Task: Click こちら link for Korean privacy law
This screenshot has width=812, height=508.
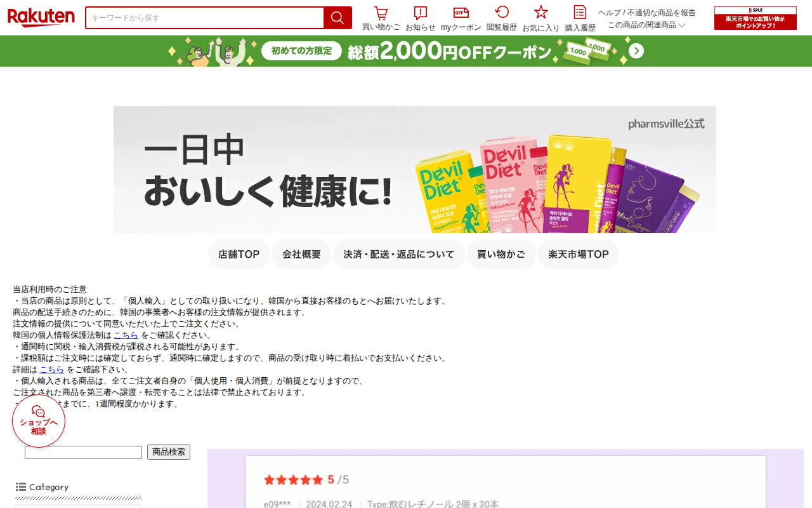Action: pyautogui.click(x=126, y=335)
